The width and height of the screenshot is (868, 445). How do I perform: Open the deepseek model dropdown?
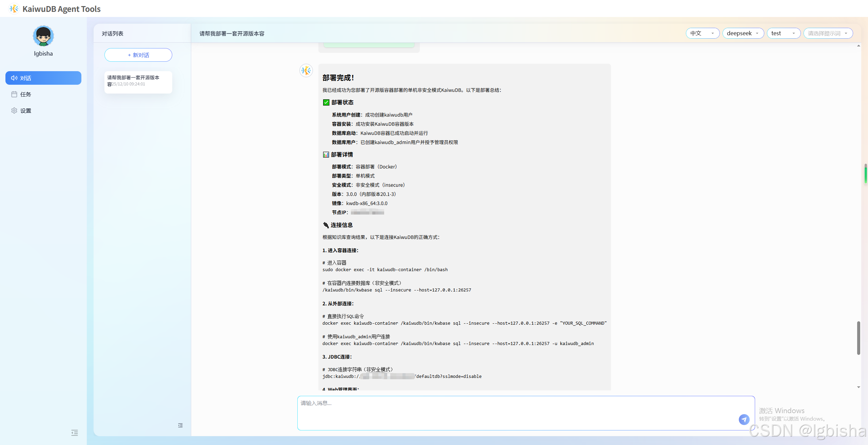(743, 33)
